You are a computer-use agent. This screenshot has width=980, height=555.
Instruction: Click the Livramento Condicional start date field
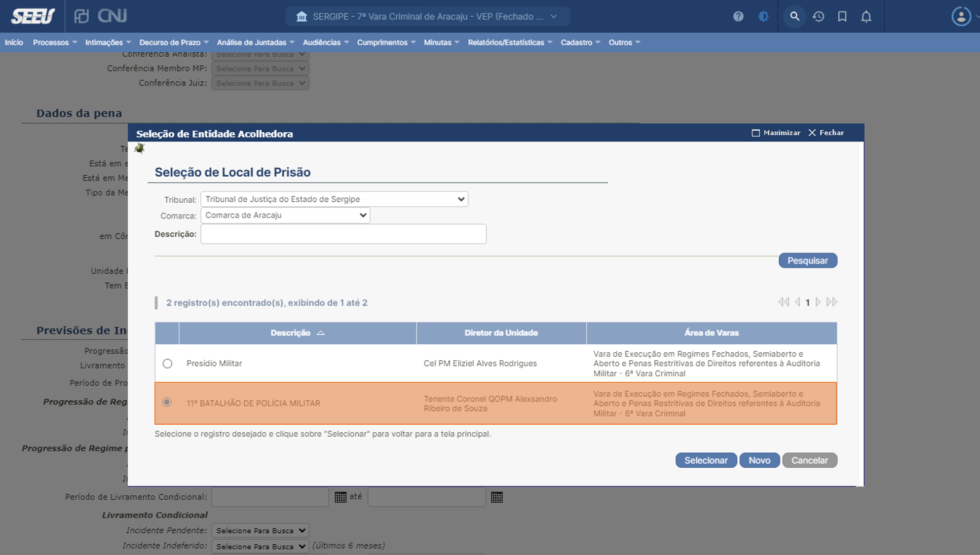[x=270, y=497]
